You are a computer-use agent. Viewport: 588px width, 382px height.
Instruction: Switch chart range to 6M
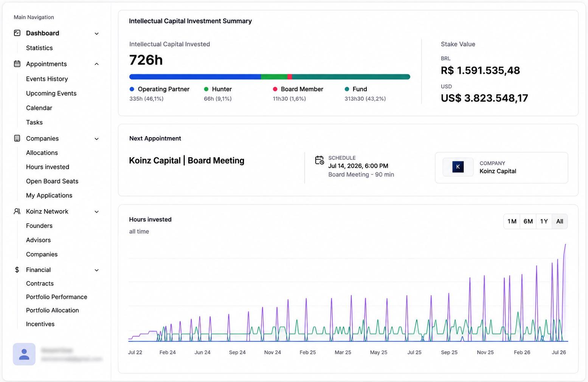pyautogui.click(x=528, y=221)
